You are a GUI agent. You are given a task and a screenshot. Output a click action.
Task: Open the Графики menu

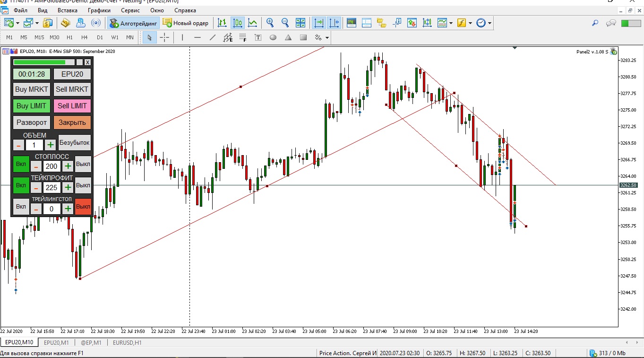99,10
